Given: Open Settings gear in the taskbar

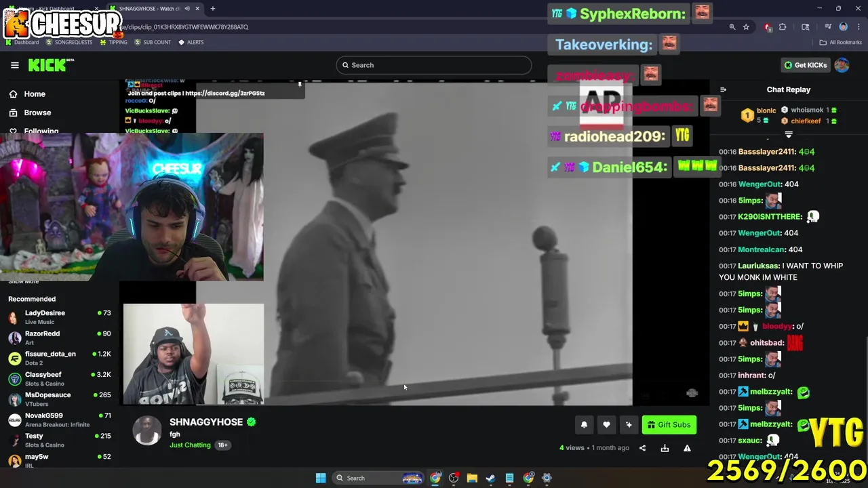Looking at the screenshot, I should (547, 478).
